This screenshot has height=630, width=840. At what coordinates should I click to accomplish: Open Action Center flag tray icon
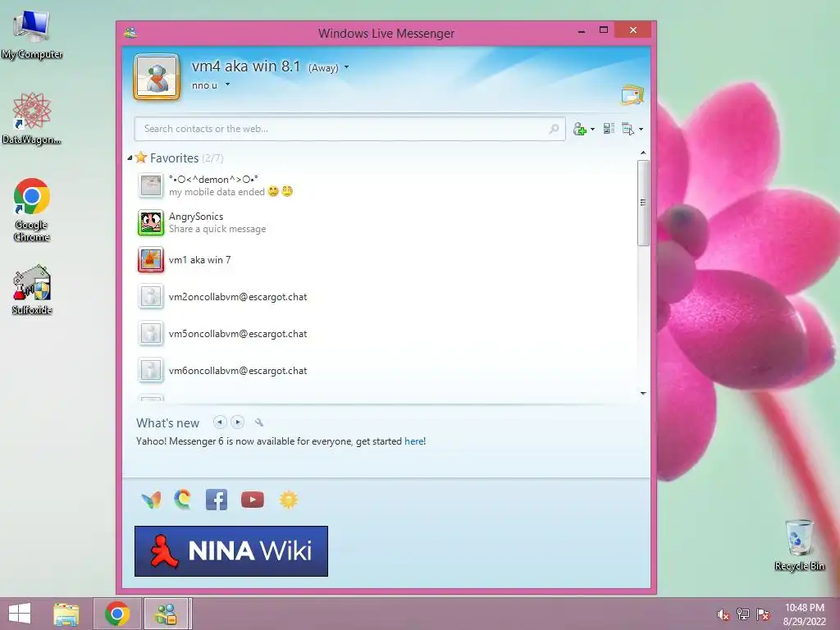[x=763, y=614]
